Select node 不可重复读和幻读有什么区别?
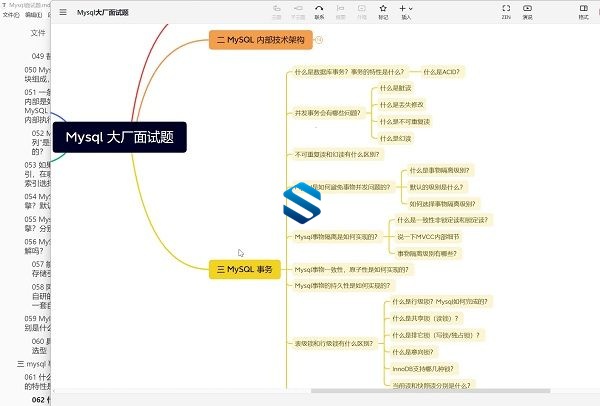The height and width of the screenshot is (406, 600). click(337, 154)
